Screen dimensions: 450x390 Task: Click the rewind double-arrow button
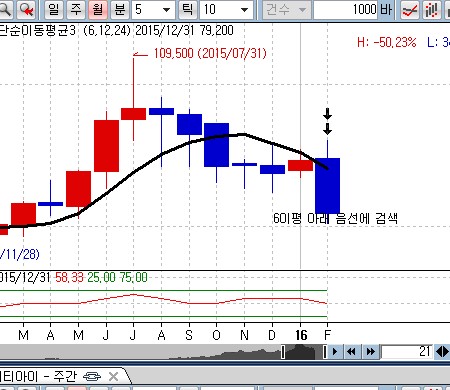click(351, 351)
